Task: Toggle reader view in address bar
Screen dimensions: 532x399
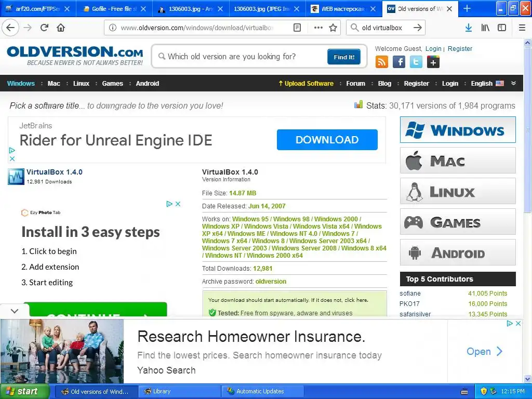Action: [x=297, y=28]
